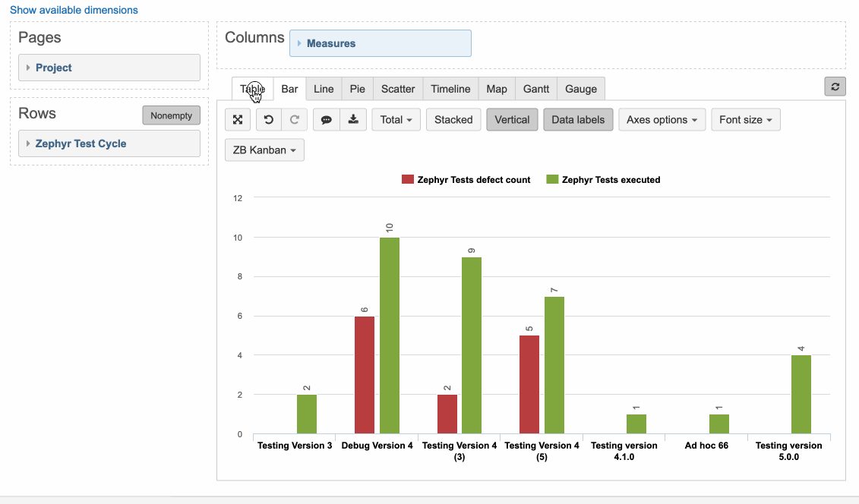
Task: Click the refresh icon at top right
Action: [x=835, y=87]
